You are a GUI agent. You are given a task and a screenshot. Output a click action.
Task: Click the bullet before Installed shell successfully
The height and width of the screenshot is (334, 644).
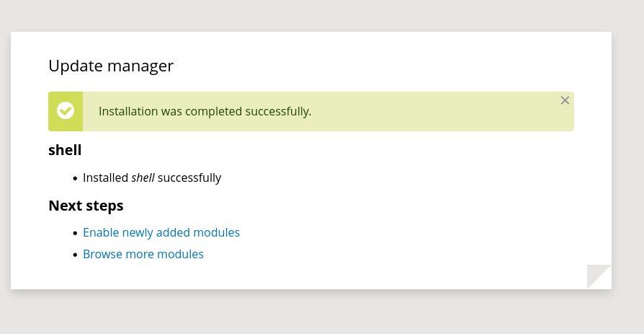click(x=75, y=178)
